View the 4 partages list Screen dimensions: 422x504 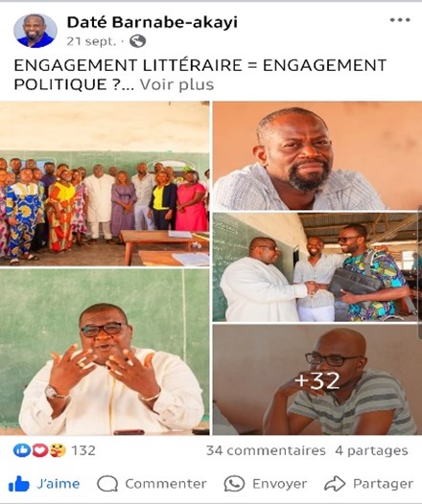[x=371, y=450]
